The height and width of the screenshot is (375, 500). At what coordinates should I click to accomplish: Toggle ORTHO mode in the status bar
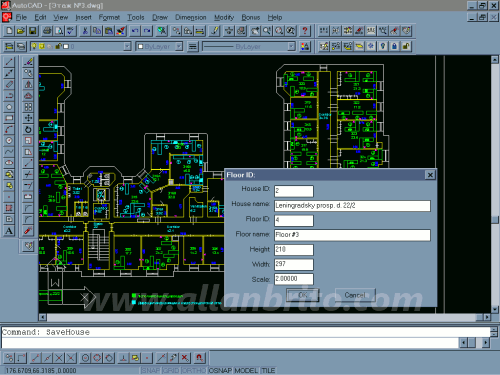tap(194, 370)
